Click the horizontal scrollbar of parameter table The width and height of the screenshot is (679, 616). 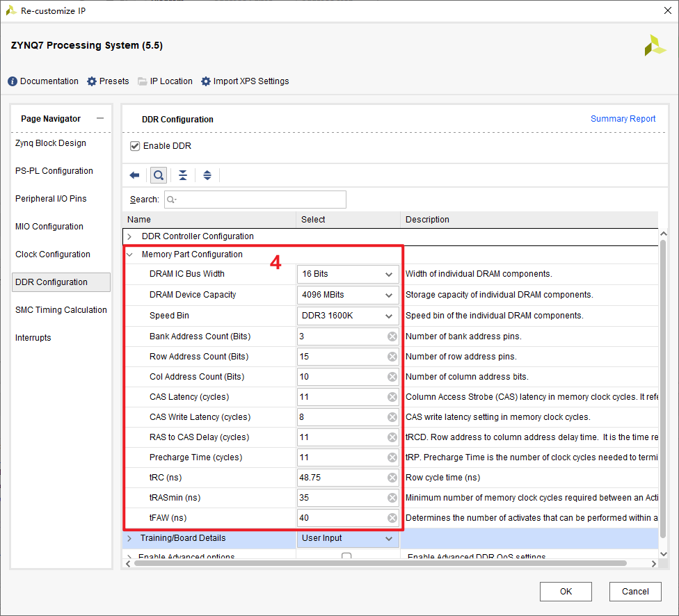[x=381, y=564]
